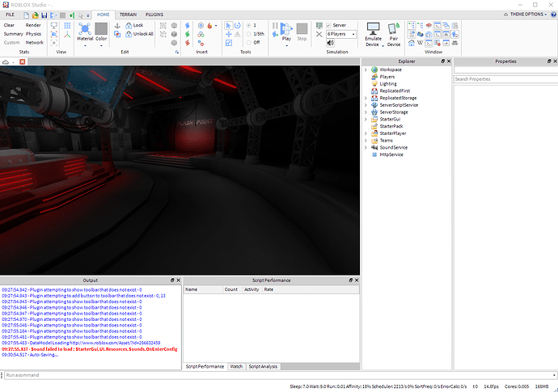Click the X cleanup icon in Simulation
The height and width of the screenshot is (392, 558).
tap(319, 34)
